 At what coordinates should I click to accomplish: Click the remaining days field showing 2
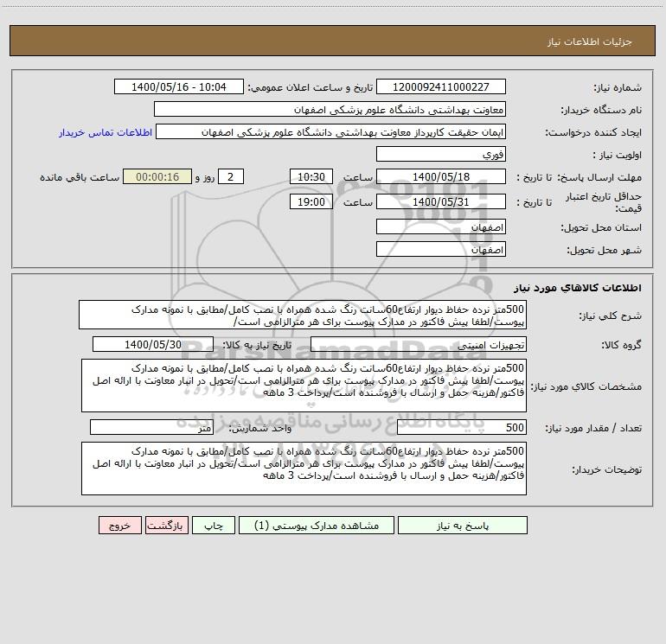click(231, 176)
